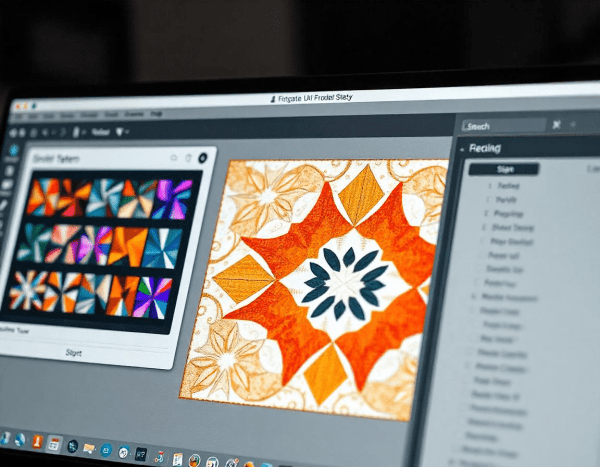
Task: Select the diagonal pencil icon in the left sidebar
Action: pyautogui.click(x=3, y=206)
